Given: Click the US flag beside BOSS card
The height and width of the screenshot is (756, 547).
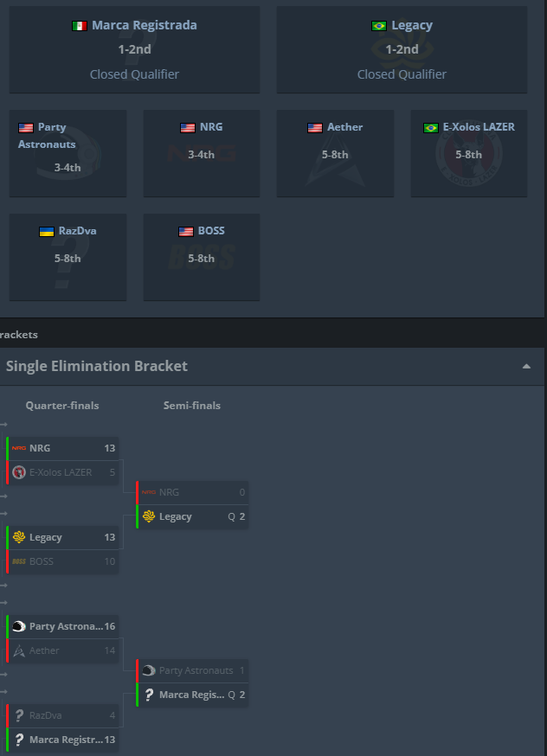Looking at the screenshot, I should pyautogui.click(x=186, y=232).
